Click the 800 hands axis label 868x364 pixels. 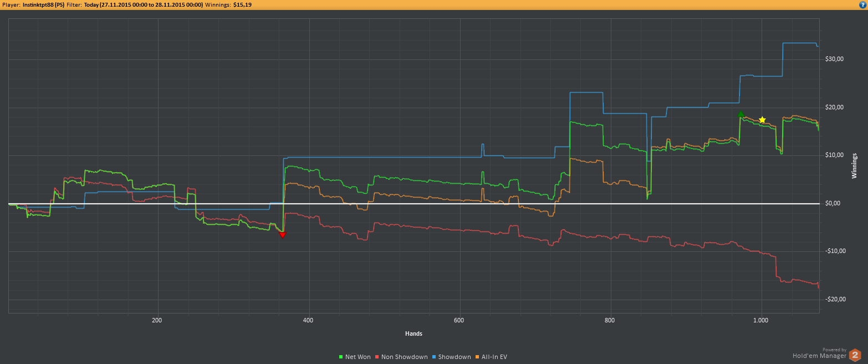point(610,320)
